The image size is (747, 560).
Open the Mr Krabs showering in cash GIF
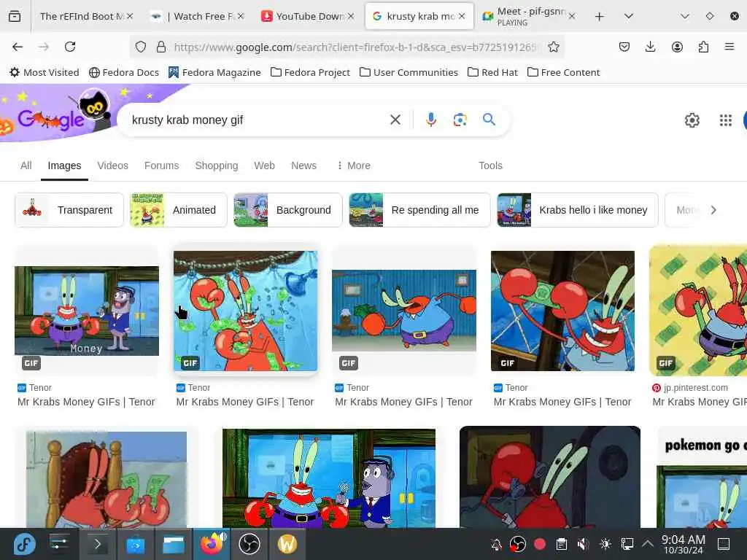pyautogui.click(x=245, y=311)
